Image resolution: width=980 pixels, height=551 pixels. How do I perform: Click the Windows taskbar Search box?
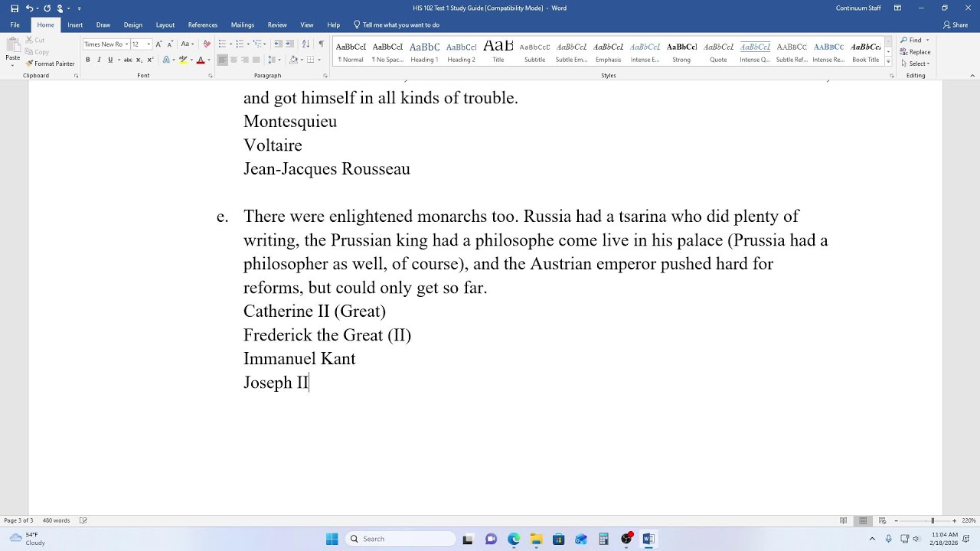399,539
